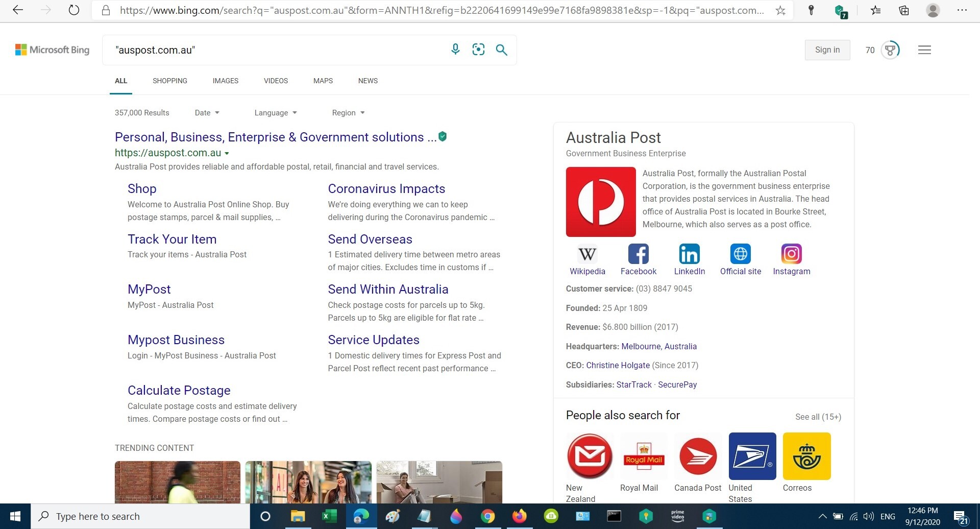Click the Microsoft Bing logo
Screen dimensions: 980x529
click(x=52, y=50)
